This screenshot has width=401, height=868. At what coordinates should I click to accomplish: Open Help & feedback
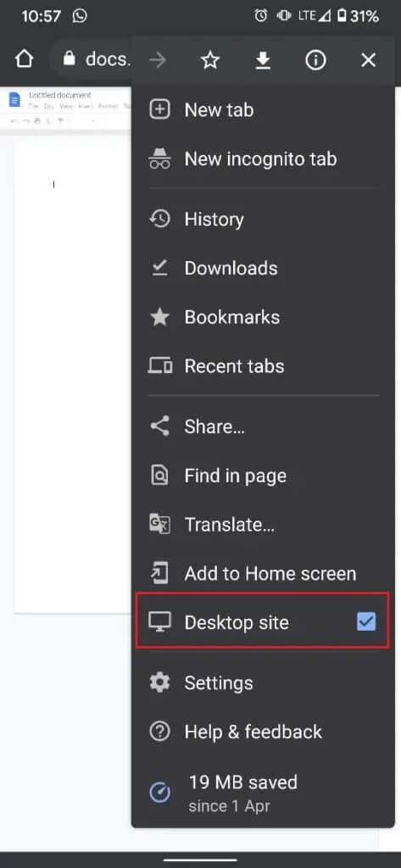pyautogui.click(x=263, y=732)
